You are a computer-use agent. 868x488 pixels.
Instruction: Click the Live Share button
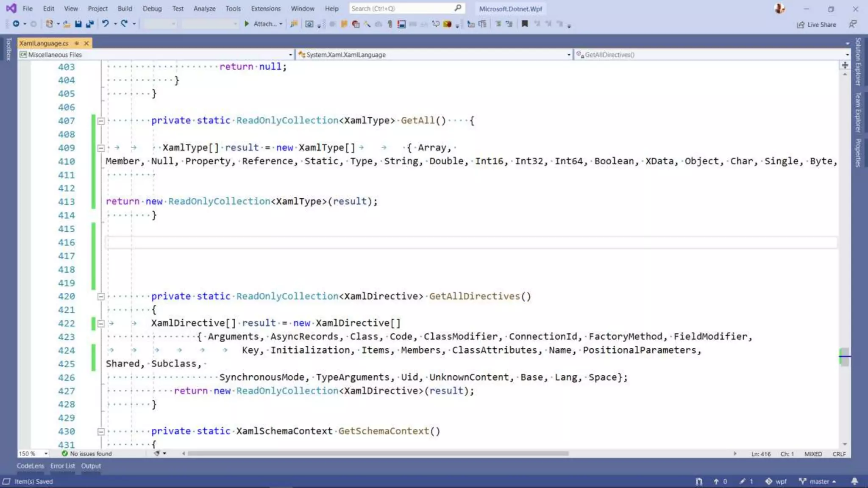tap(816, 25)
